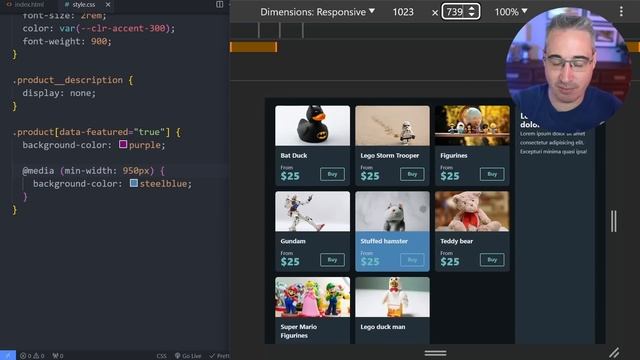This screenshot has width=640, height=360.
Task: Click the 'font-weight: 900;' code line
Action: [67, 41]
